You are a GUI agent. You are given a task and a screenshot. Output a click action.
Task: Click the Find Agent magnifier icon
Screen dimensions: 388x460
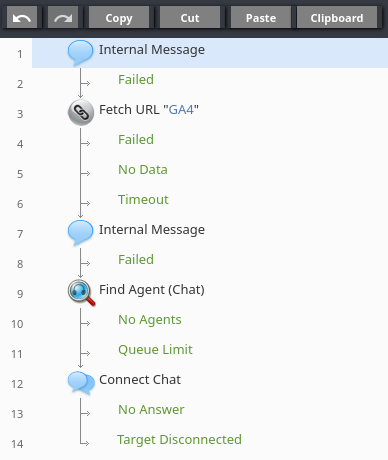point(81,293)
